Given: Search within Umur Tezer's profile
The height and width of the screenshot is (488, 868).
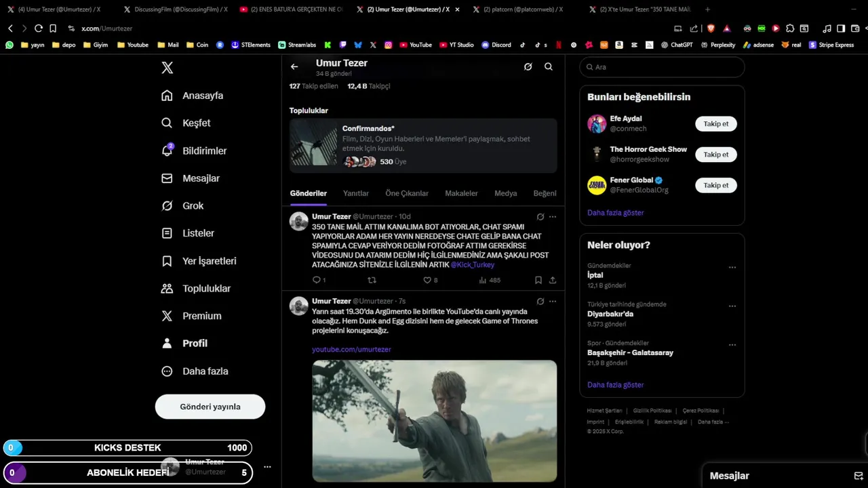Looking at the screenshot, I should 549,66.
